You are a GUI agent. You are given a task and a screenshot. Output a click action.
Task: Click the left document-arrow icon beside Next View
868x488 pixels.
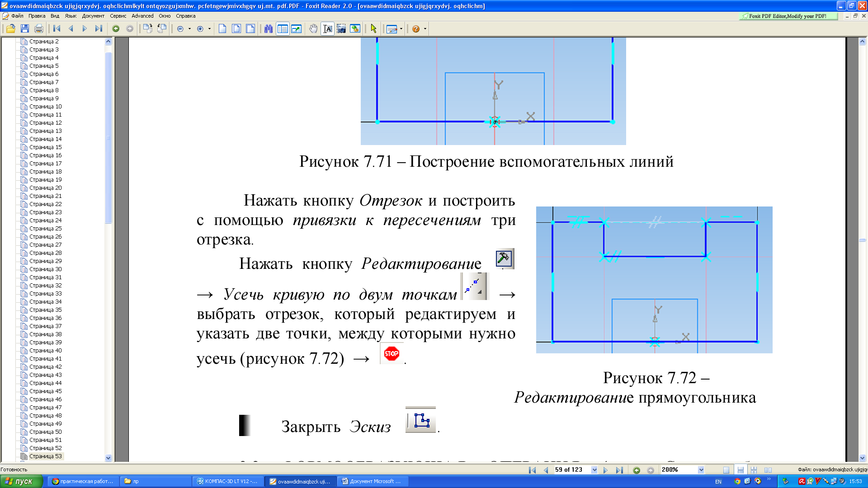147,28
